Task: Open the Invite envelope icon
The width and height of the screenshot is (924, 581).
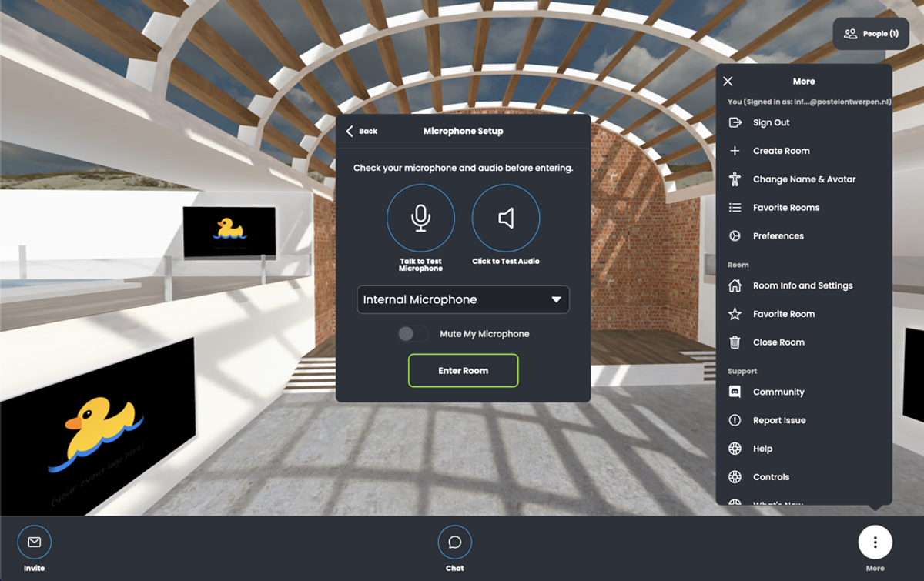Action: point(34,543)
